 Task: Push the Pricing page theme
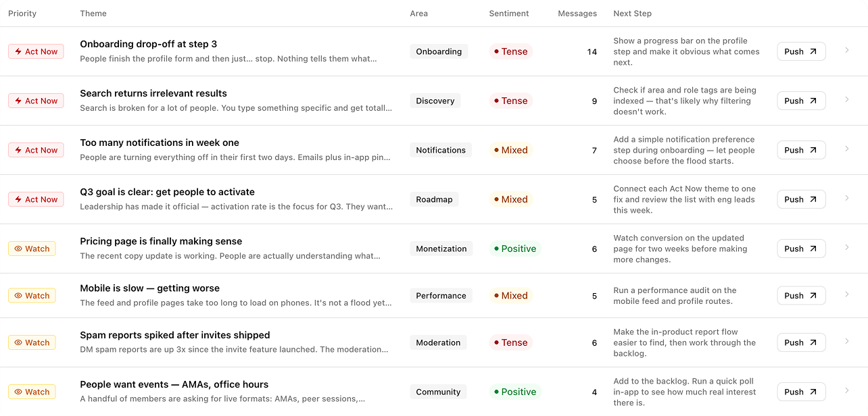[801, 249]
